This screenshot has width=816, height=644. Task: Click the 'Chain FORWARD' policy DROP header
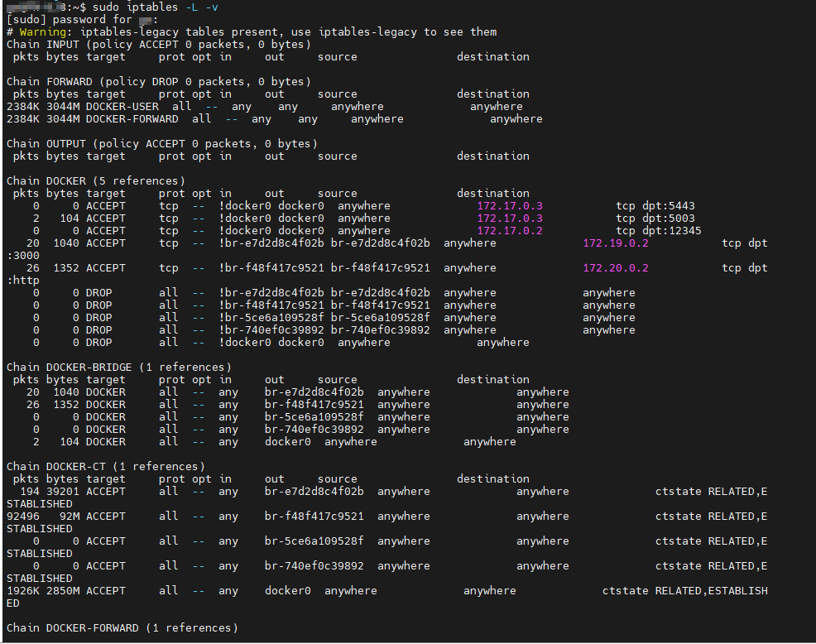click(159, 82)
